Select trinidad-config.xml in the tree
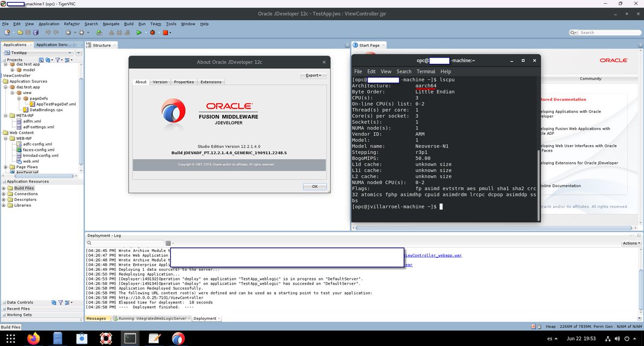644x346 pixels. tap(37, 155)
